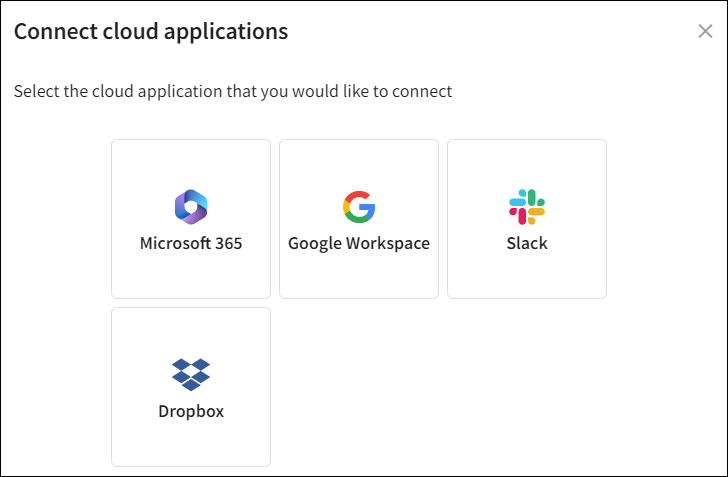This screenshot has height=477, width=728.
Task: Click the "Microsoft 365" text label
Action: click(190, 243)
